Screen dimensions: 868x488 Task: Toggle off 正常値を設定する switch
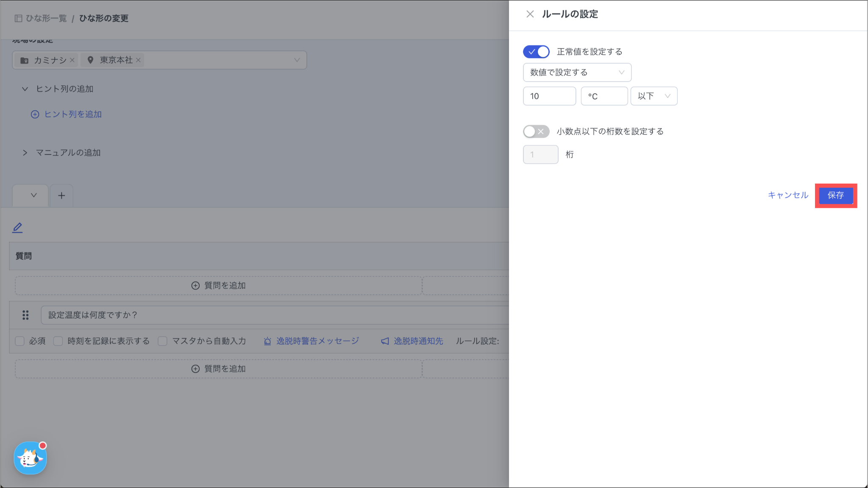click(x=536, y=52)
